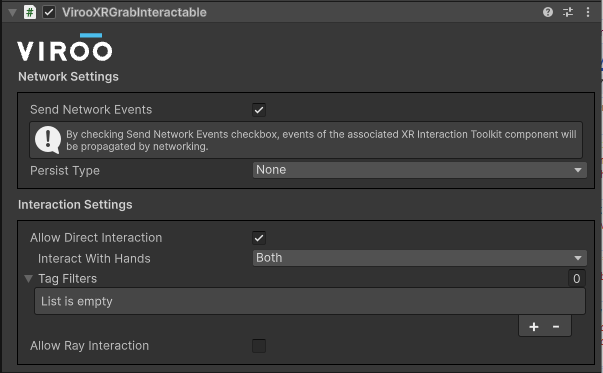Viewport: 603px width, 373px height.
Task: Remove a Tag Filters entry with minus
Action: click(x=556, y=327)
